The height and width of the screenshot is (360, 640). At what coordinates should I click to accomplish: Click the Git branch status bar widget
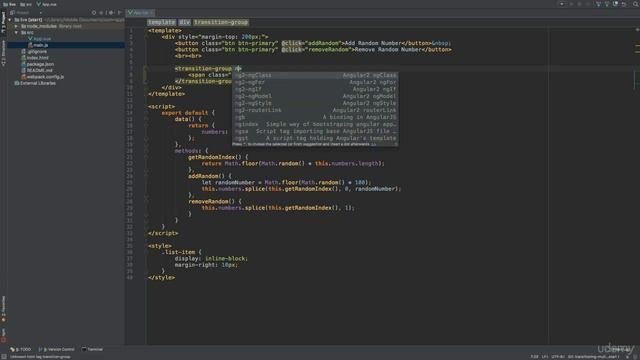(593, 357)
